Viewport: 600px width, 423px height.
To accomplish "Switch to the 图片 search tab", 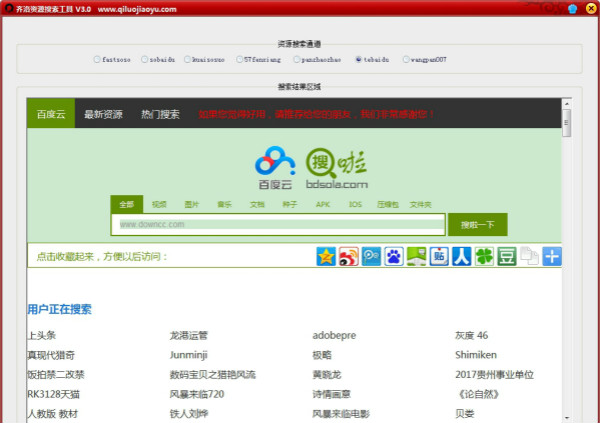I will point(192,204).
